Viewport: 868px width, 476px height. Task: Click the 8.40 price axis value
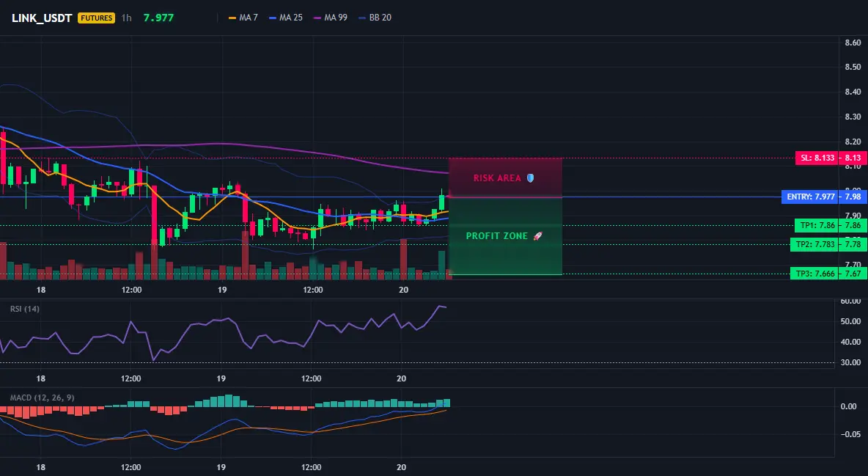pos(853,92)
